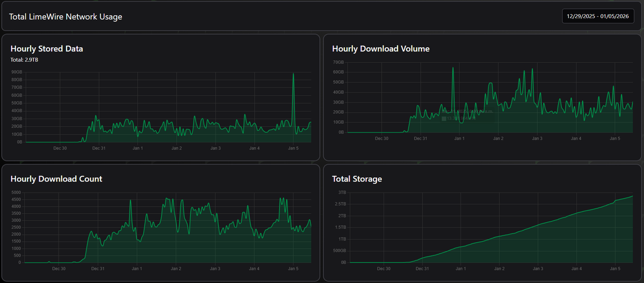Click Jan 5 on the Hourly Download Count axis
The height and width of the screenshot is (283, 644).
point(293,269)
